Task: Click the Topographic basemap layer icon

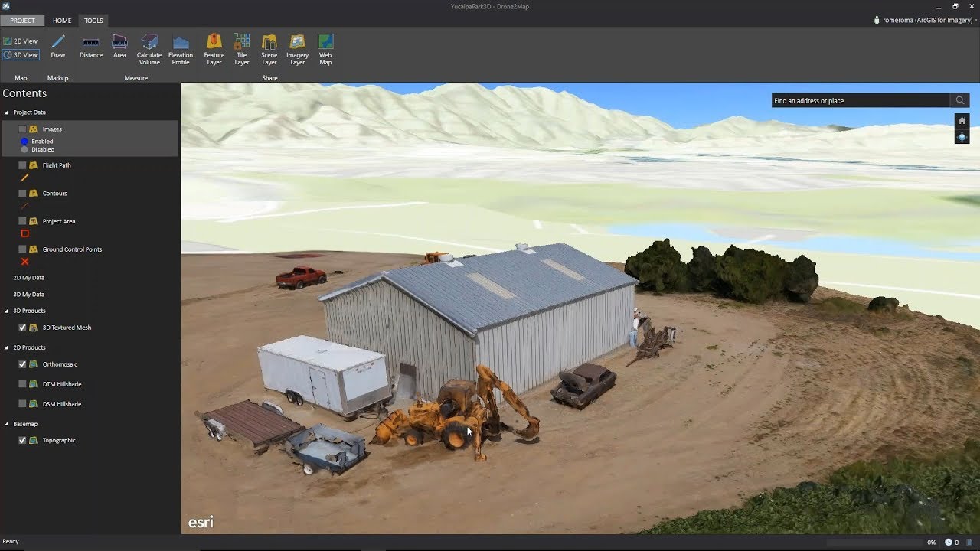Action: click(33, 441)
